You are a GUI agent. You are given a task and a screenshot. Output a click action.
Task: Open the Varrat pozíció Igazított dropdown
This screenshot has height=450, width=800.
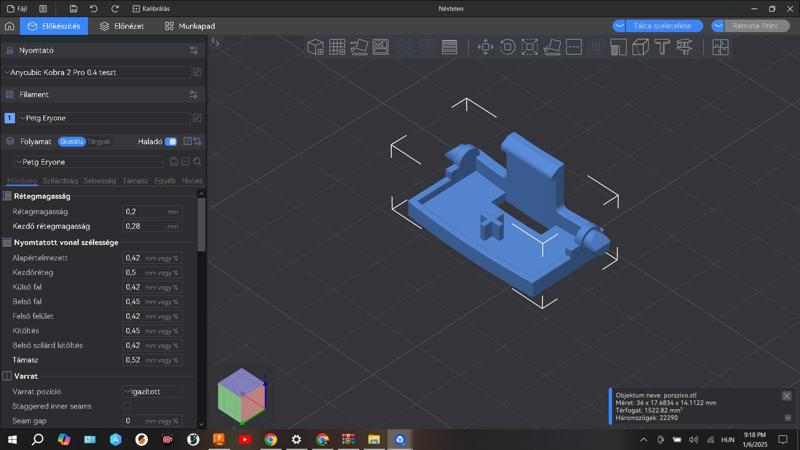[152, 391]
